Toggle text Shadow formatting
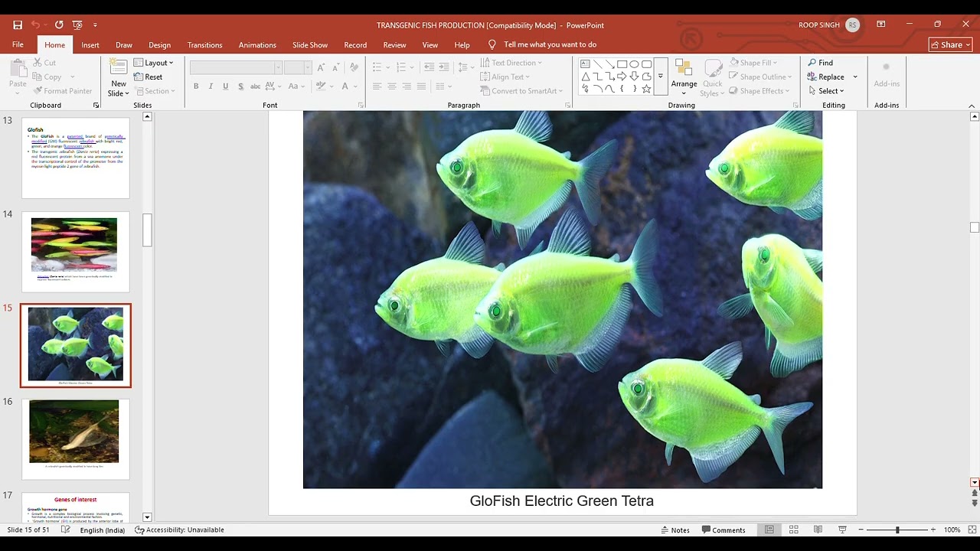 [240, 86]
